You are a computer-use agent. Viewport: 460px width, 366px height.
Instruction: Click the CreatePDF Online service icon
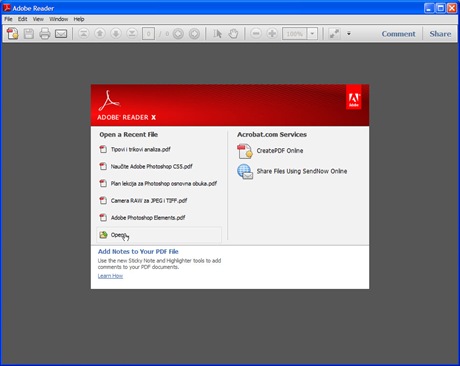pos(245,151)
